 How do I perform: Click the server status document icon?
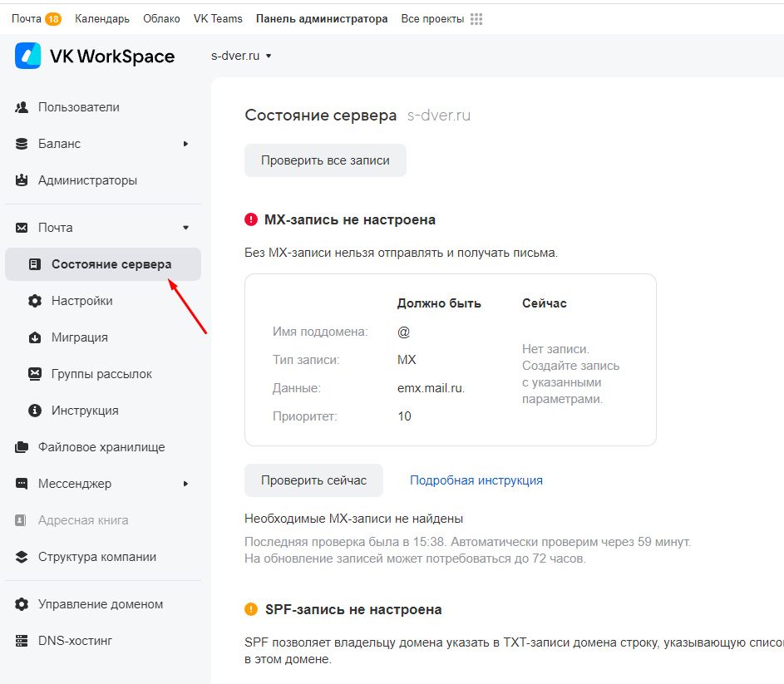click(34, 264)
